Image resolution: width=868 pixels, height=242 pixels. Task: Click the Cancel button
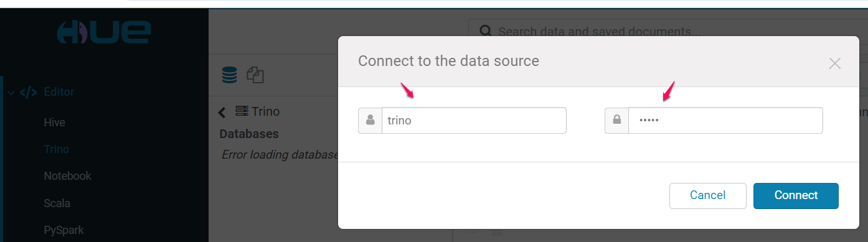707,195
